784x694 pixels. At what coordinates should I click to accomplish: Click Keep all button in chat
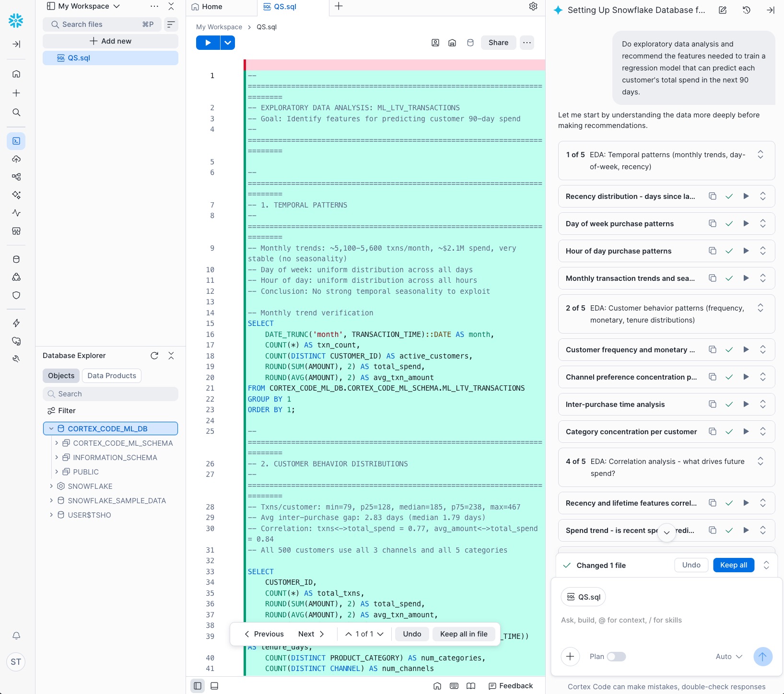[x=734, y=565]
